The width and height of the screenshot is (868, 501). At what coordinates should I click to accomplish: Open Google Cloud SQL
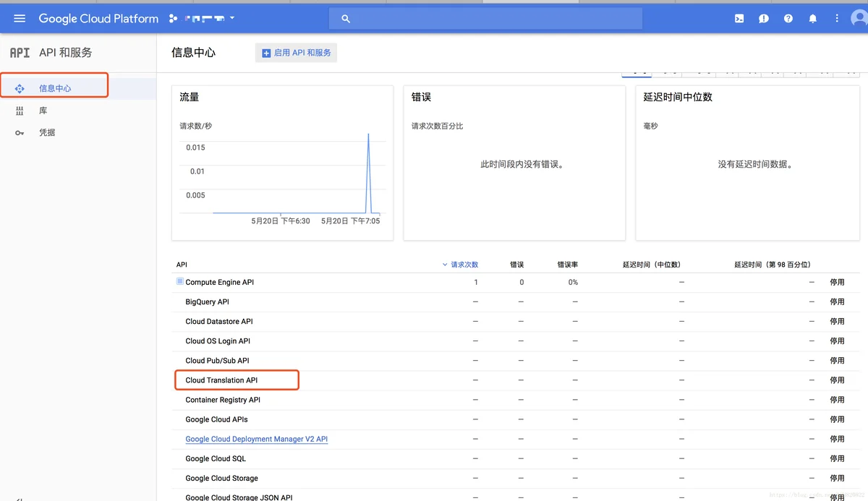pos(216,458)
